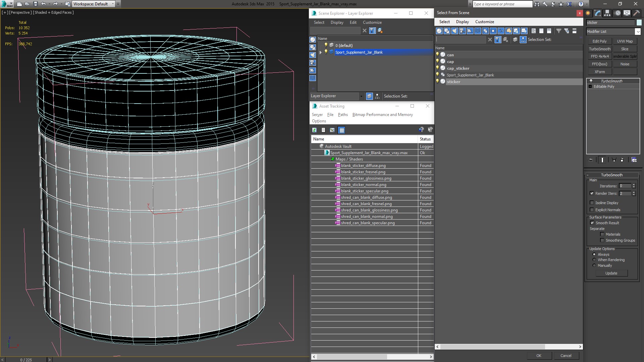Enable Isoline Display
The image size is (644, 362).
click(x=592, y=203)
